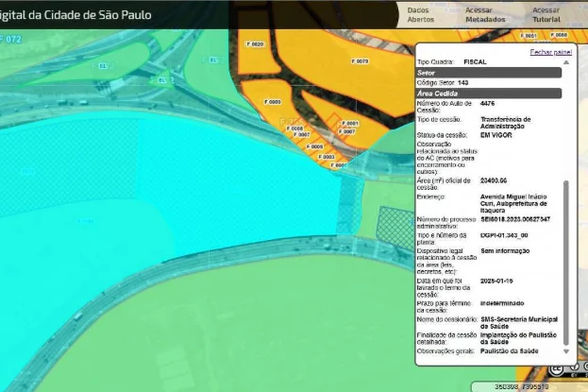588x392 pixels.
Task: Select the status text EM VIGOR
Action: click(x=496, y=135)
